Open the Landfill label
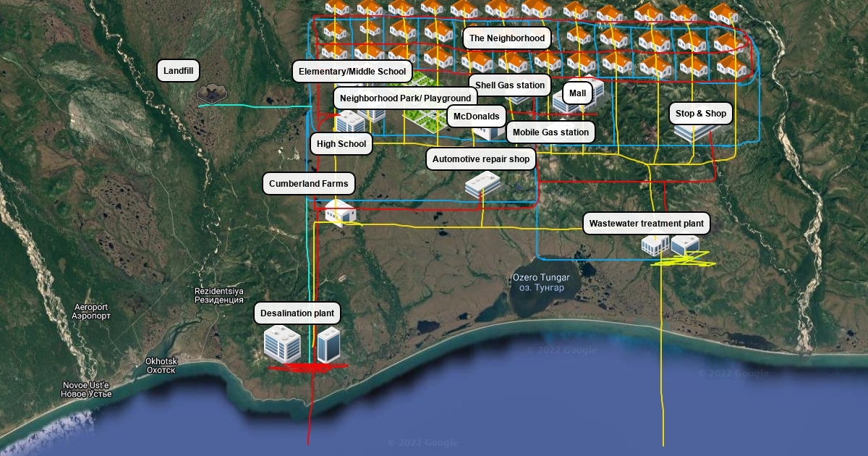The image size is (868, 456). tap(179, 71)
